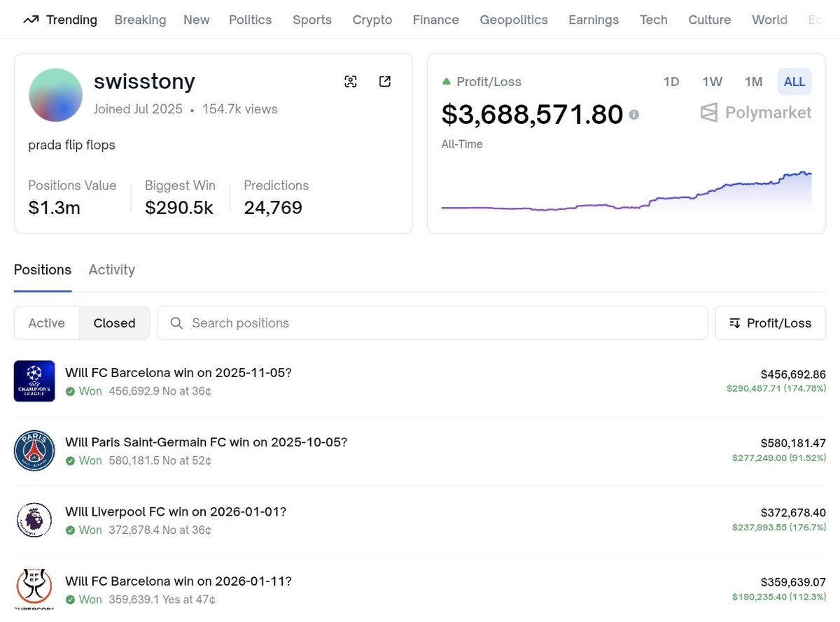This screenshot has width=840, height=622.
Task: Open the profile QR scan icon
Action: (351, 82)
